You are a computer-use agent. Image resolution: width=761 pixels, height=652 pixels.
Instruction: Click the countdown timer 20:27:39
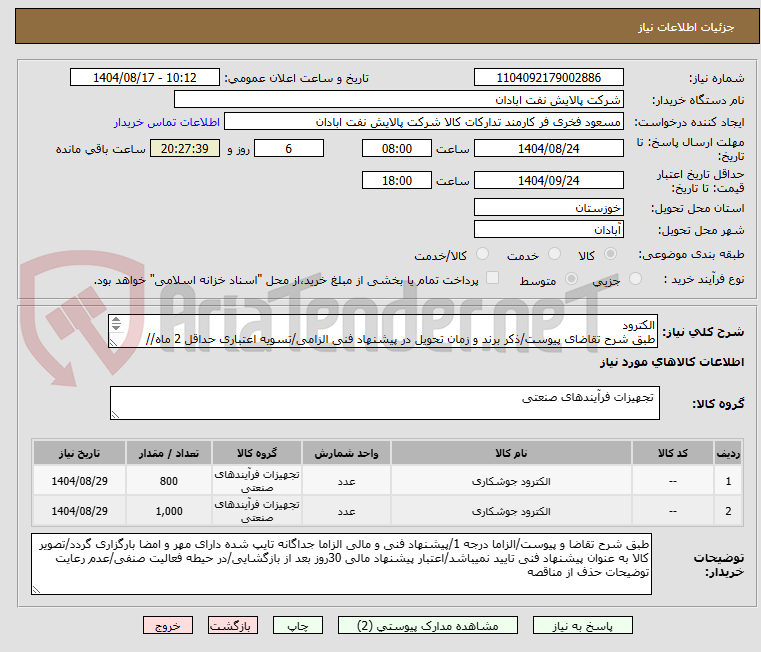click(x=185, y=149)
